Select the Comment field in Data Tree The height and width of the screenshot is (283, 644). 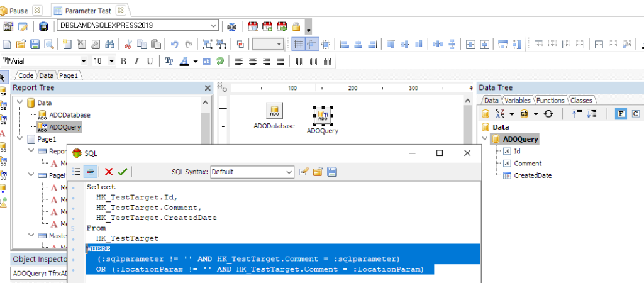(x=528, y=163)
